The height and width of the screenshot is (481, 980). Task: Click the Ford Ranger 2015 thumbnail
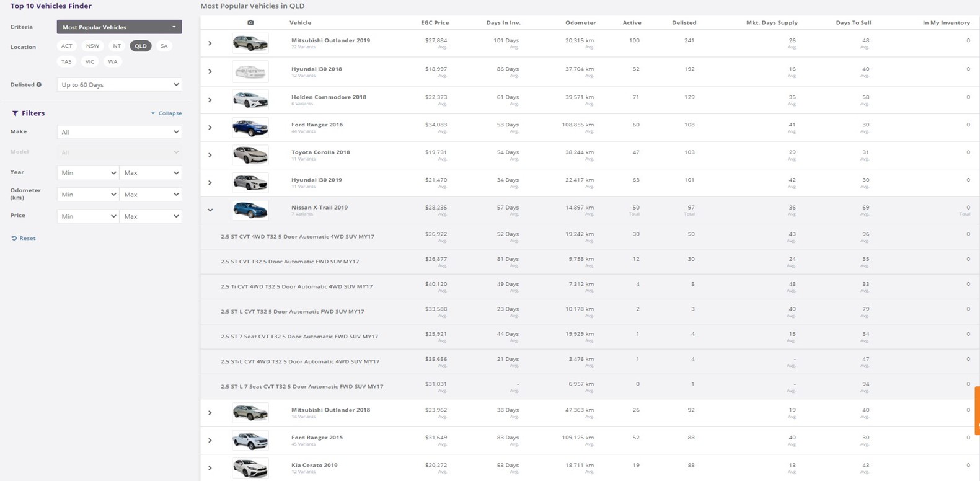[250, 441]
